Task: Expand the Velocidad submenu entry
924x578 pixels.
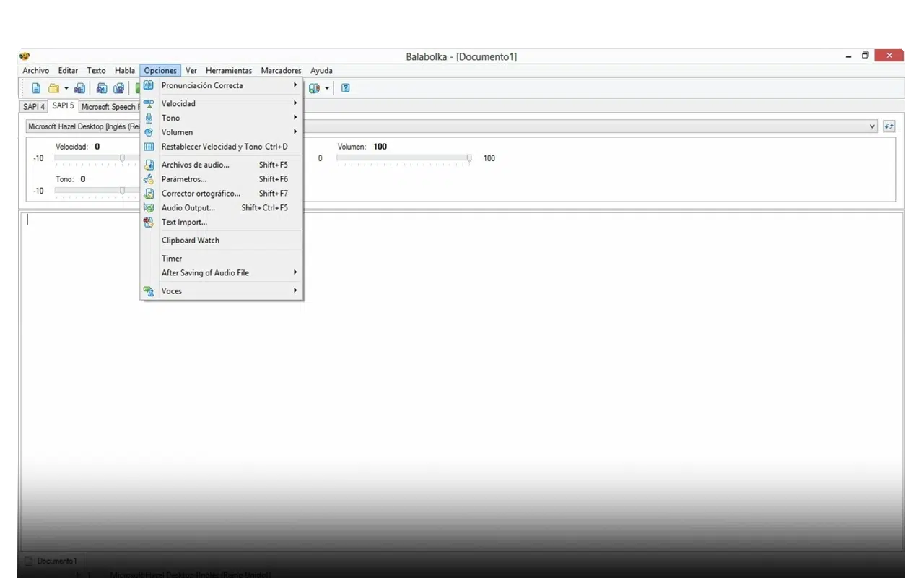Action: 222,103
